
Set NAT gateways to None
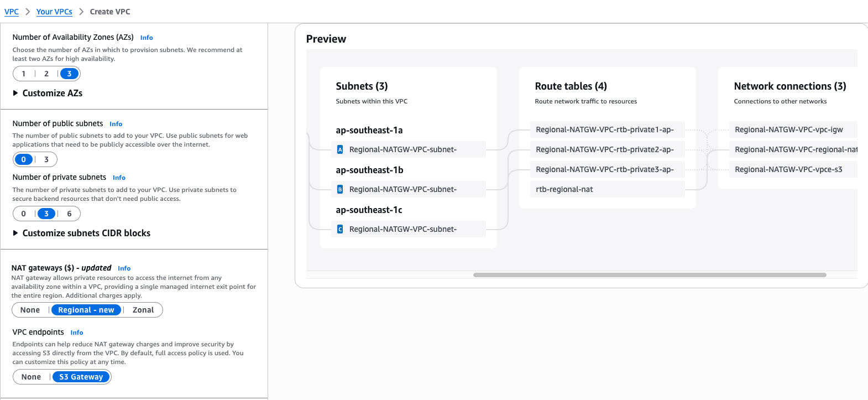[30, 310]
